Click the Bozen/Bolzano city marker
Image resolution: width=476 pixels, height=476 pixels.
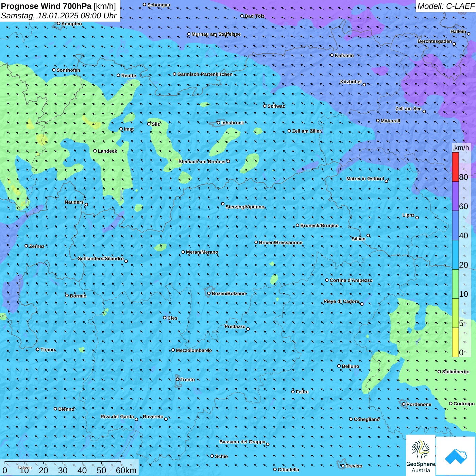[209, 293]
